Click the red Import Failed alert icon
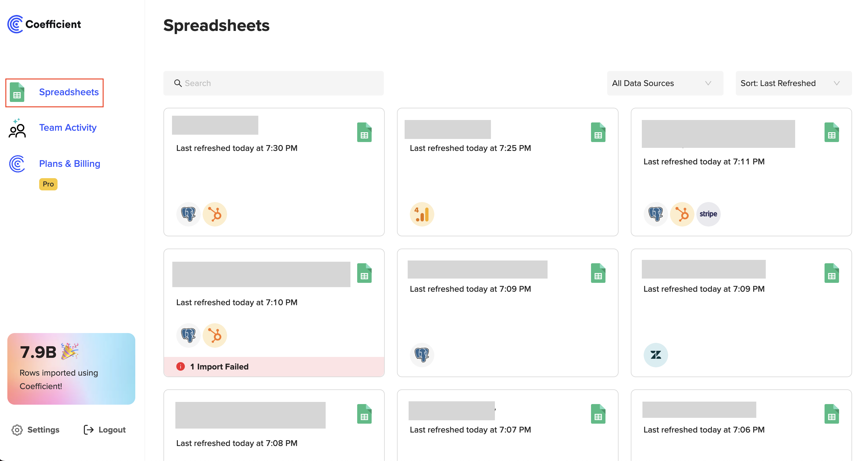This screenshot has width=868, height=461. click(x=181, y=367)
